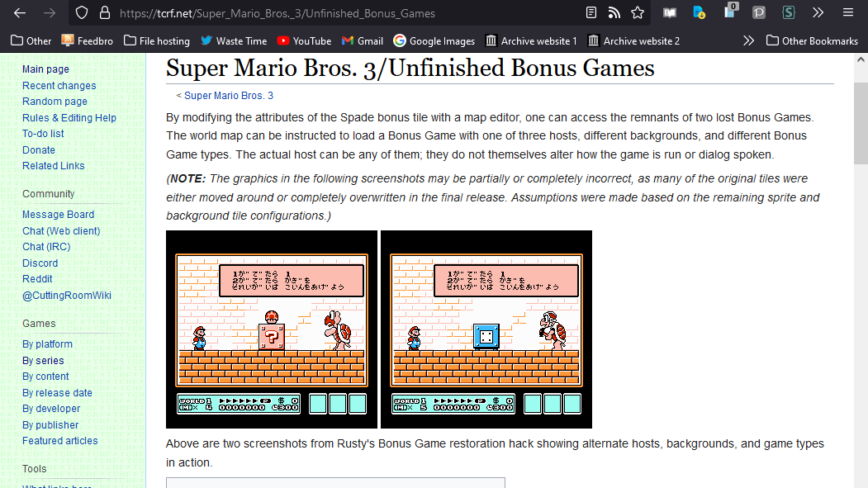The width and height of the screenshot is (868, 488).
Task: Click the padlock site security icon
Action: pyautogui.click(x=104, y=13)
